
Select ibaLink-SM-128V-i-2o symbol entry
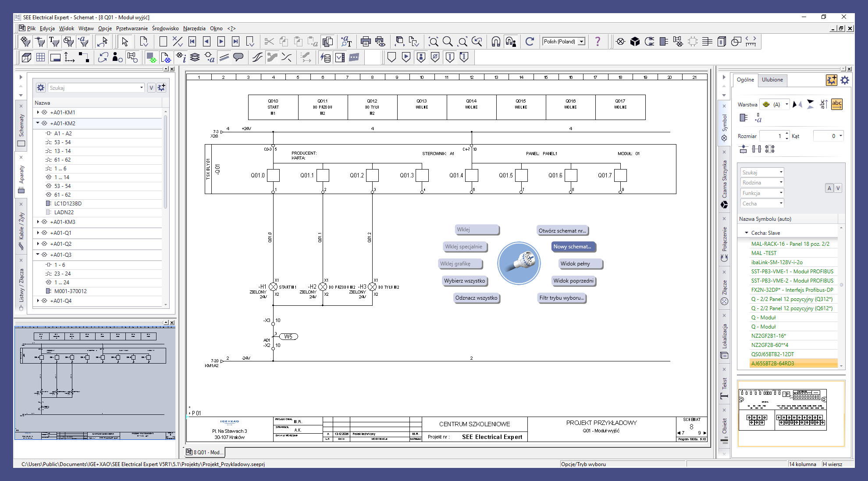click(793, 262)
